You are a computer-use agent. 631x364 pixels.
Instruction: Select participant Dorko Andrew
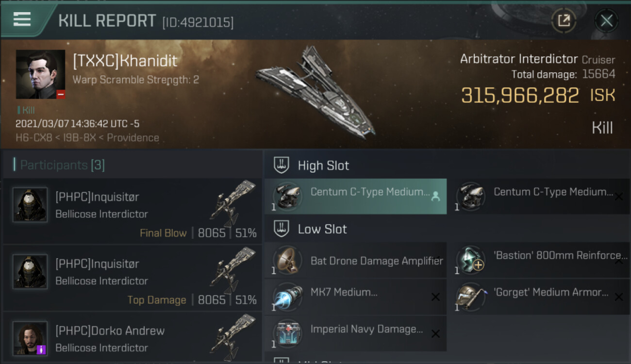click(x=132, y=339)
